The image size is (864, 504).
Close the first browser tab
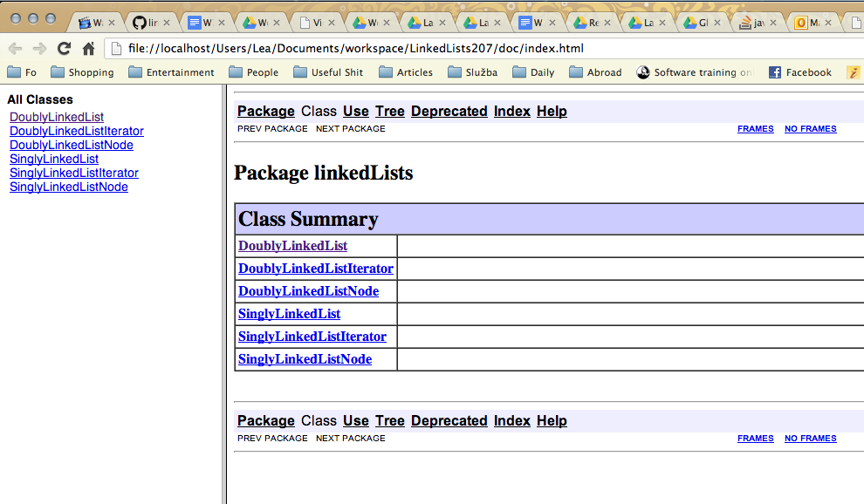coord(112,23)
